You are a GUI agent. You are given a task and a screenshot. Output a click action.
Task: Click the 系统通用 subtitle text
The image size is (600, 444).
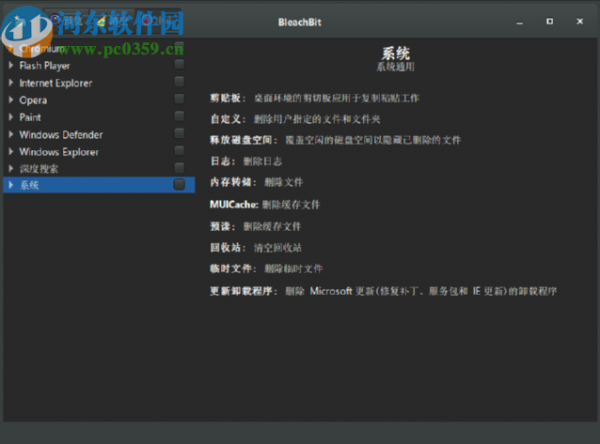tap(396, 67)
